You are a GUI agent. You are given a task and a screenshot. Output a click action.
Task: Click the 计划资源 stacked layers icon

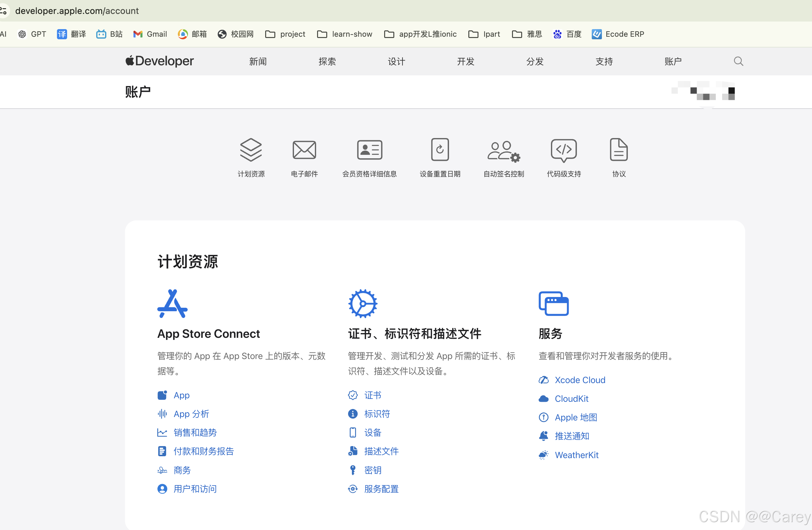tap(251, 150)
